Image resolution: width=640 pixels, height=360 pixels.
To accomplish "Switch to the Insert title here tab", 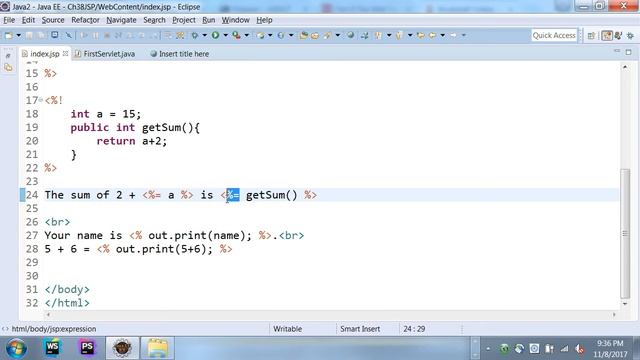I will pos(184,54).
